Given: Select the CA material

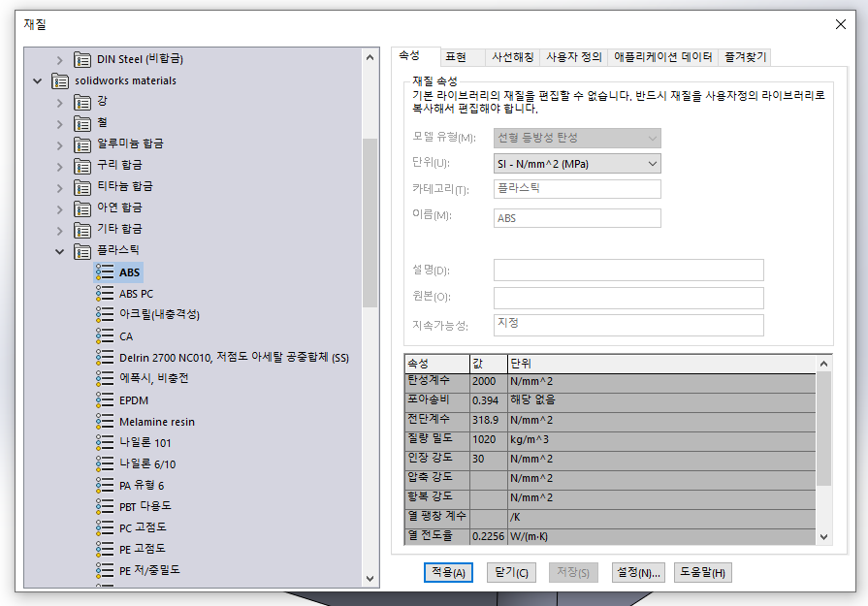Looking at the screenshot, I should coord(126,335).
